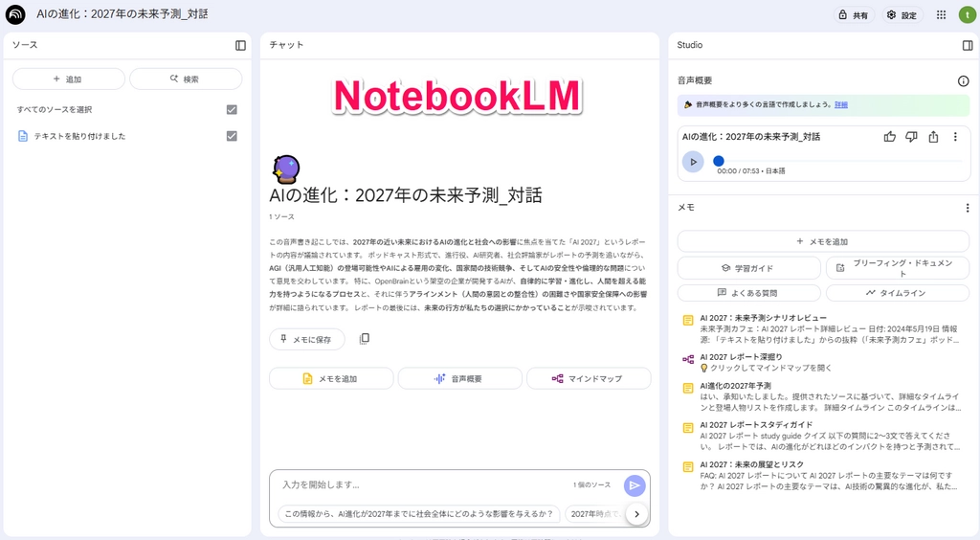Open the Google apps grid icon
Viewport: 980px width, 540px height.
point(941,15)
